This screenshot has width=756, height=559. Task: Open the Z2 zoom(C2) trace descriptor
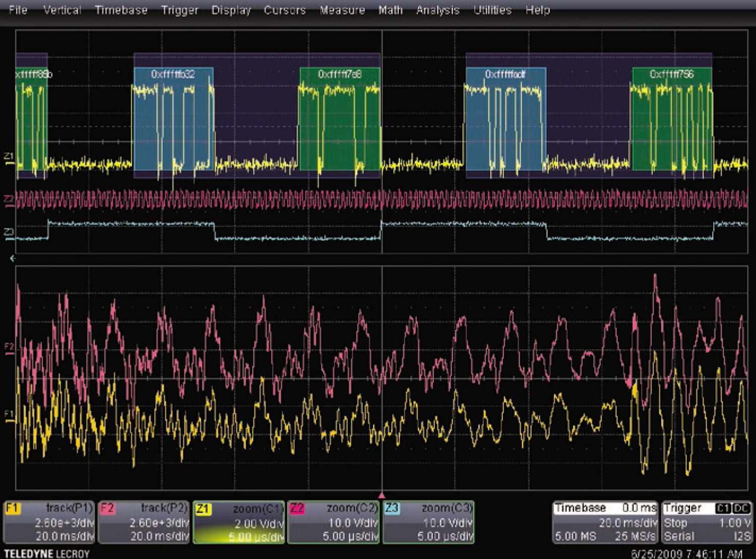point(333,522)
